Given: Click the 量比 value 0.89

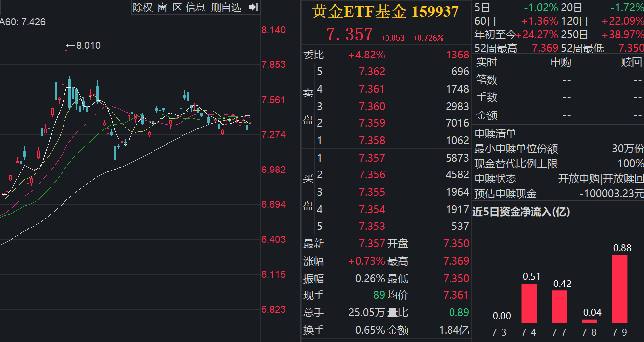Looking at the screenshot, I should [x=459, y=313].
